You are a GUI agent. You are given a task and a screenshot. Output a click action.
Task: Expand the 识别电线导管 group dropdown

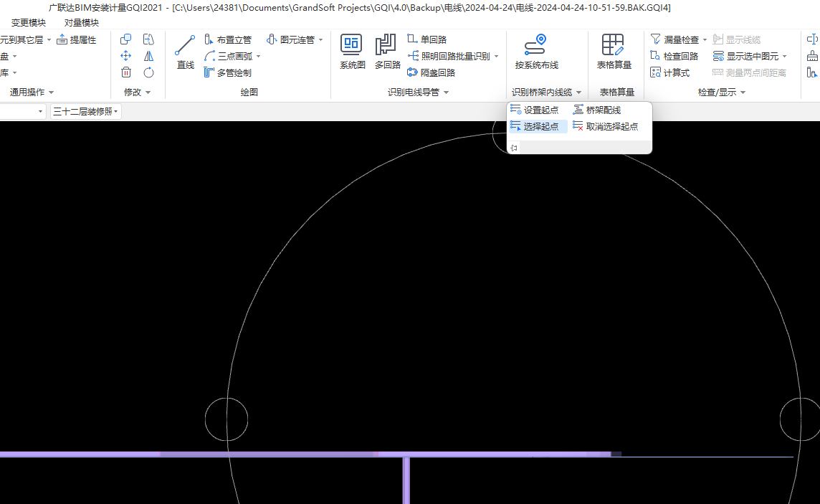(446, 92)
